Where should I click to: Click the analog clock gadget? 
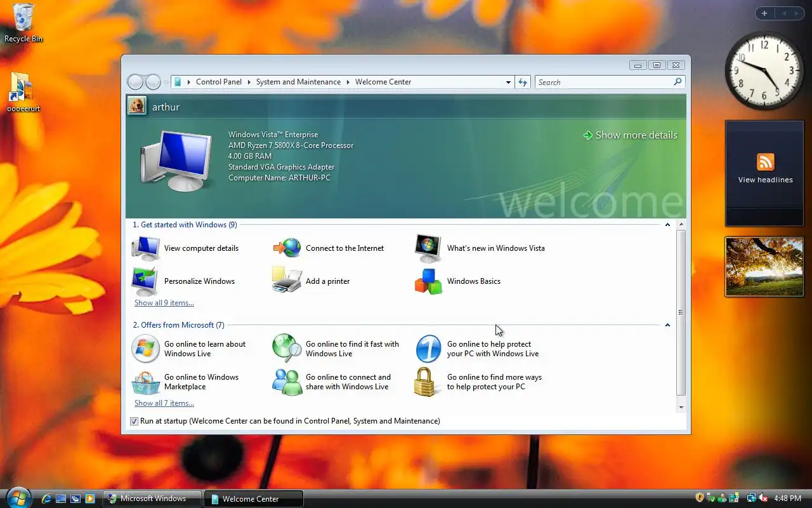coord(764,70)
